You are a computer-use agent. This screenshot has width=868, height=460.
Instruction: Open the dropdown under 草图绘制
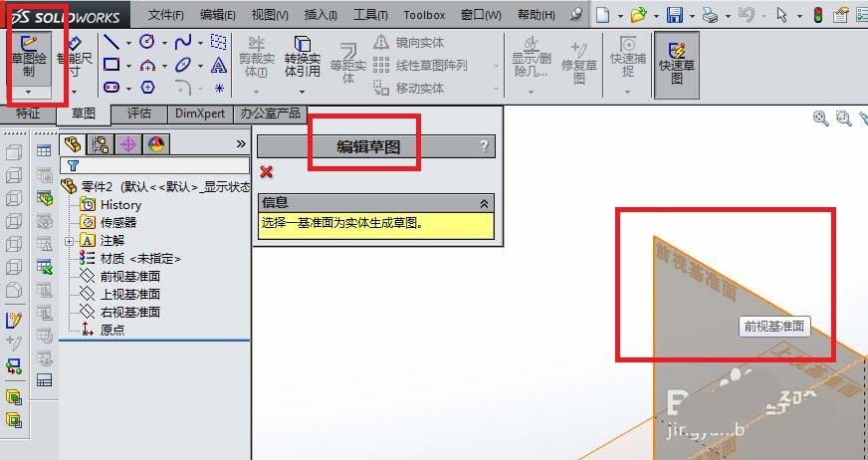pos(28,92)
